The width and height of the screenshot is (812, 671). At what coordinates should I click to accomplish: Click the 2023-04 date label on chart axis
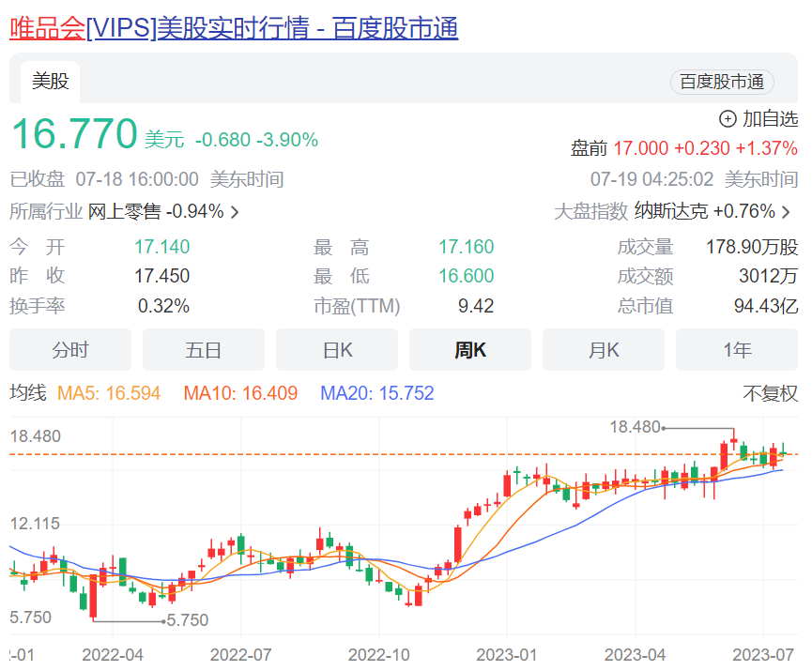coord(635,655)
